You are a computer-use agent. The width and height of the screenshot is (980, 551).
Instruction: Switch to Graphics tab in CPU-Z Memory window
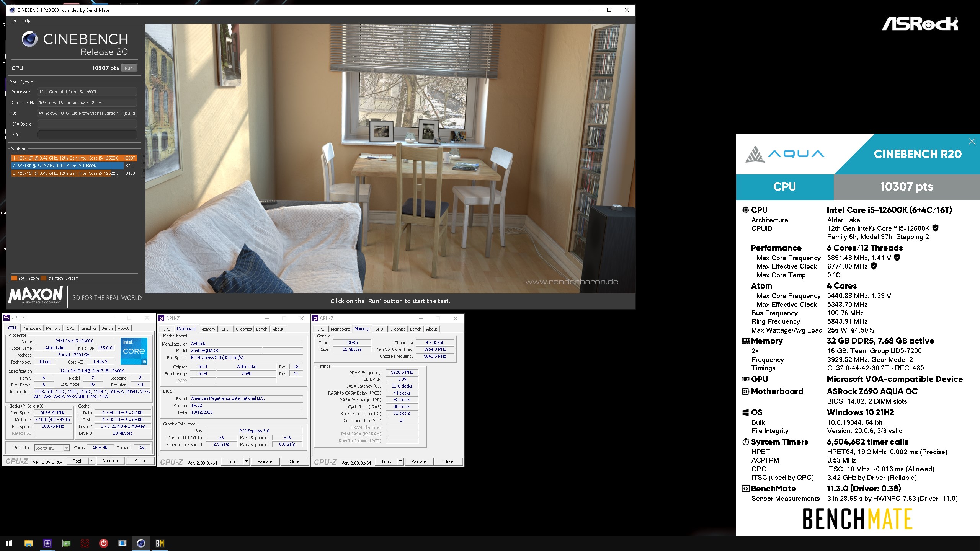click(x=398, y=329)
